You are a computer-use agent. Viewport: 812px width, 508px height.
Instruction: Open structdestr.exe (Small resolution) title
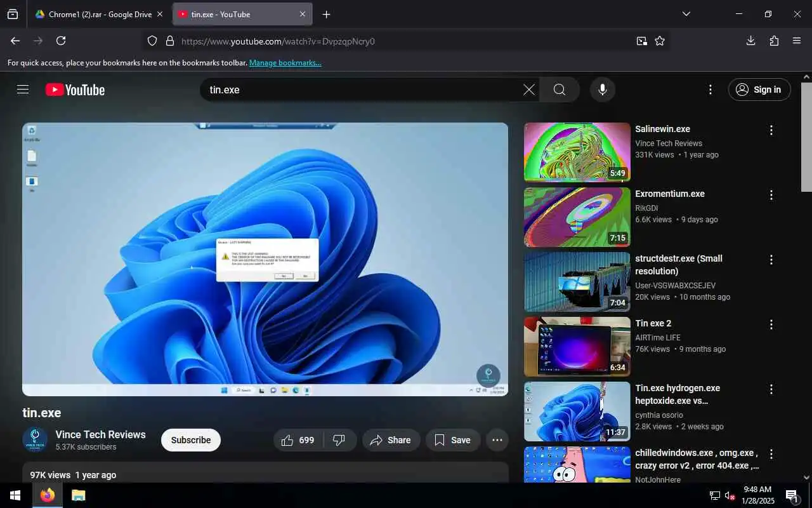pos(679,265)
